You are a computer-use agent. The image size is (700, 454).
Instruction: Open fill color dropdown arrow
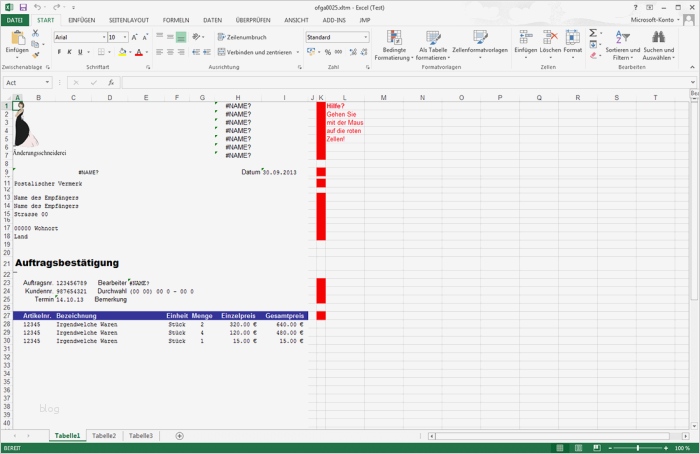[x=130, y=52]
